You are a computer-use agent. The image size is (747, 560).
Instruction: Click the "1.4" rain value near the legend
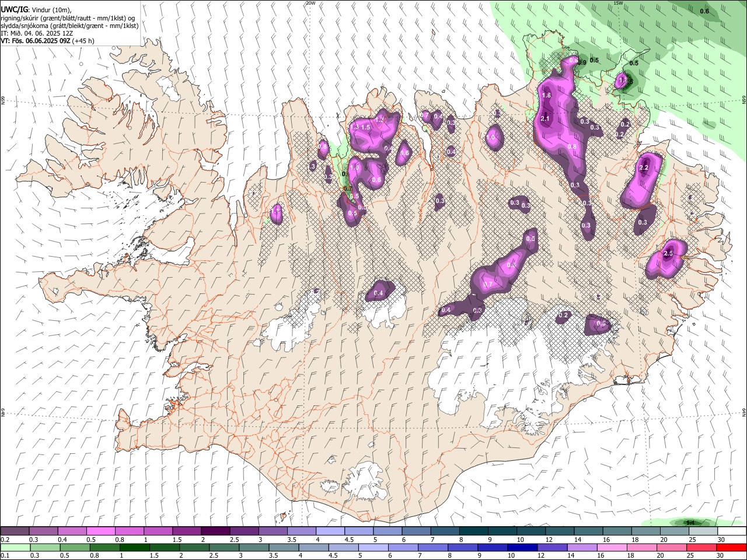click(x=692, y=523)
